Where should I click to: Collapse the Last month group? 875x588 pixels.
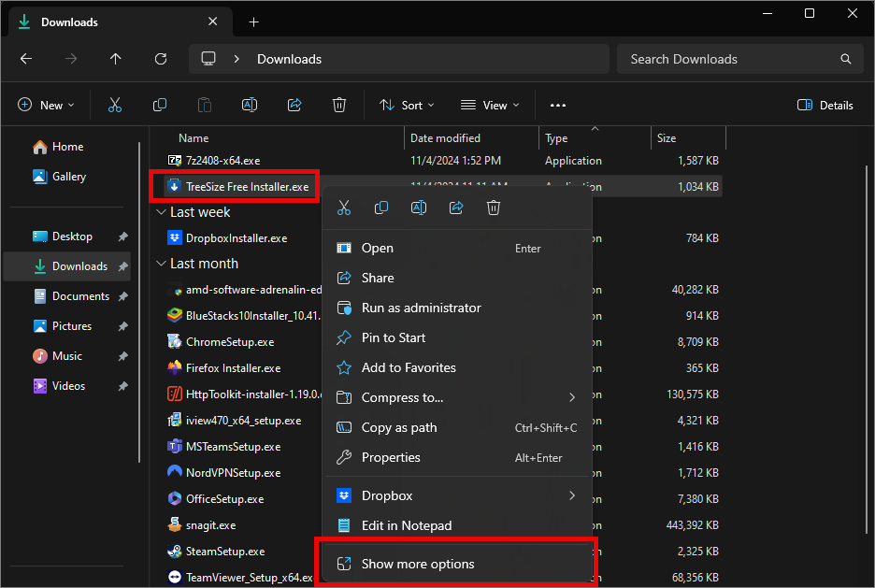(162, 264)
